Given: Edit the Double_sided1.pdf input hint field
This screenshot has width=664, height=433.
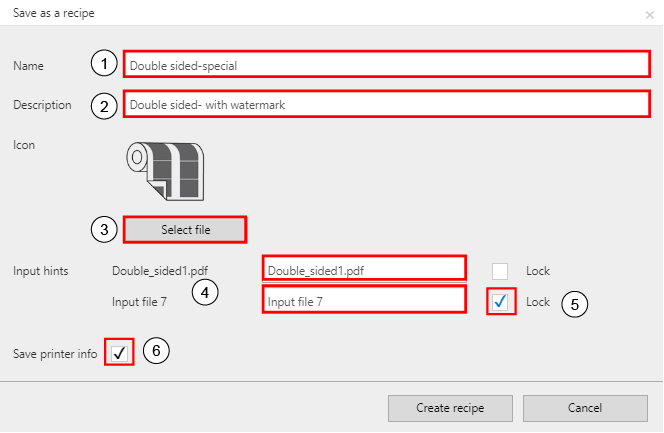Looking at the screenshot, I should [x=364, y=269].
